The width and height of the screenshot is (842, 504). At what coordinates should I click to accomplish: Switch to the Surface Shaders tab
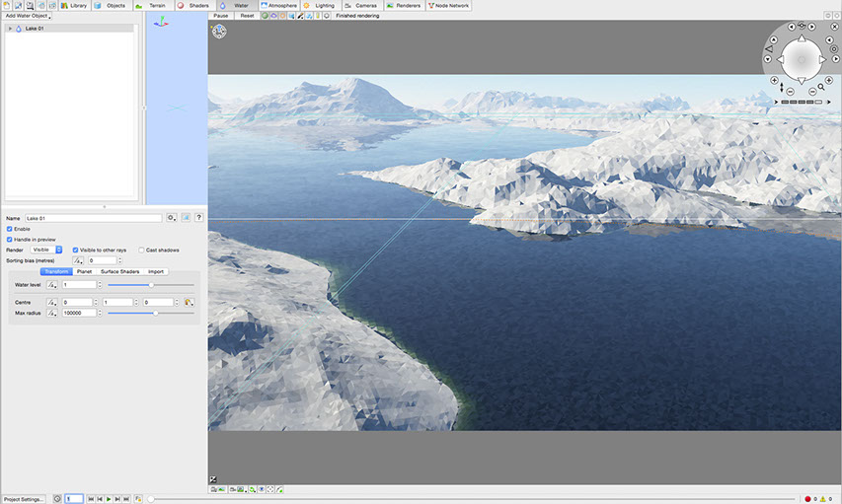point(119,271)
